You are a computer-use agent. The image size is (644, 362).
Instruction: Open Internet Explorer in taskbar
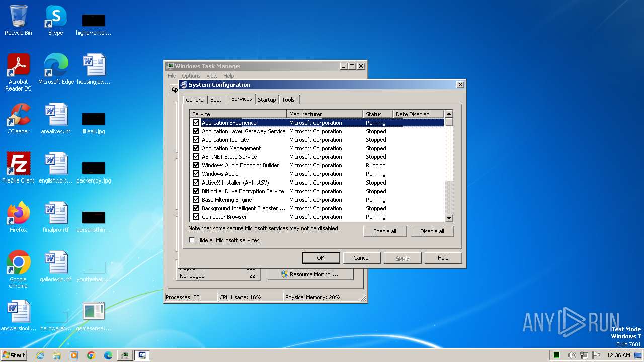(x=40, y=355)
